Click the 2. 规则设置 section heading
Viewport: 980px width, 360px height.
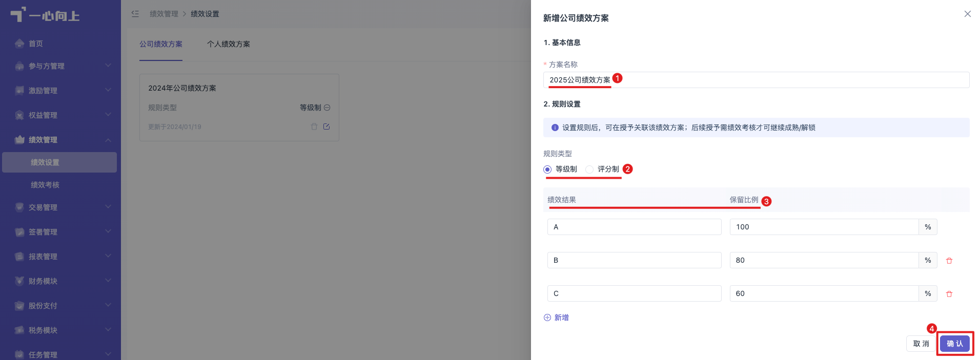pyautogui.click(x=562, y=104)
